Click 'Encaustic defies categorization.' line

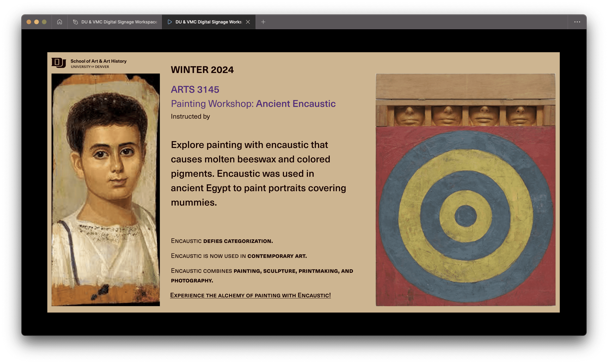click(x=222, y=241)
